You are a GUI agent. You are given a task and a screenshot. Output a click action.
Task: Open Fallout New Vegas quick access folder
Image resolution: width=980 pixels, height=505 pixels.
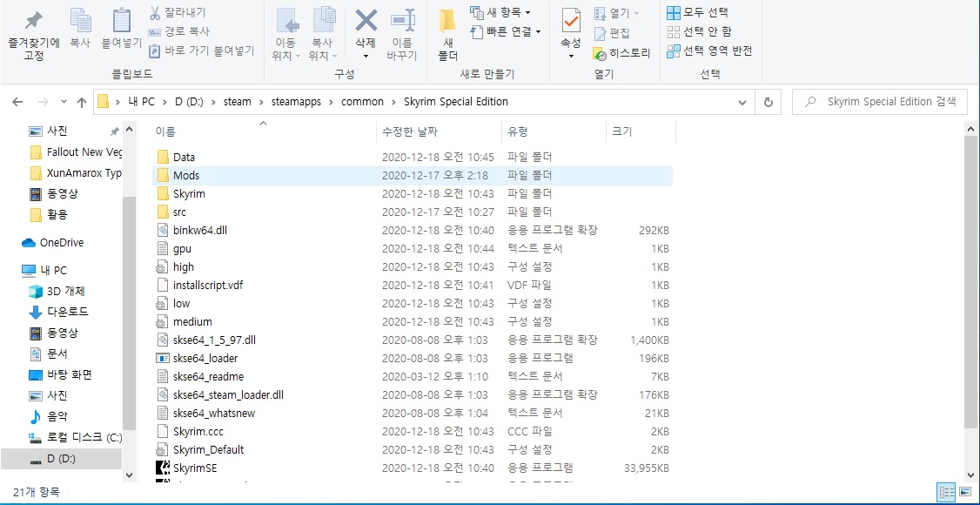click(x=75, y=151)
